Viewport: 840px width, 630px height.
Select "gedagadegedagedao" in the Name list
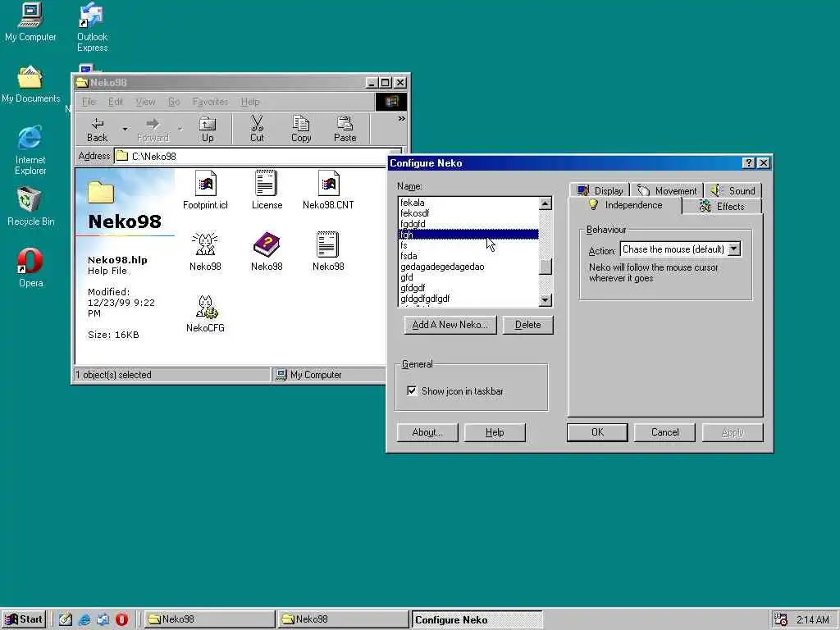pos(468,267)
